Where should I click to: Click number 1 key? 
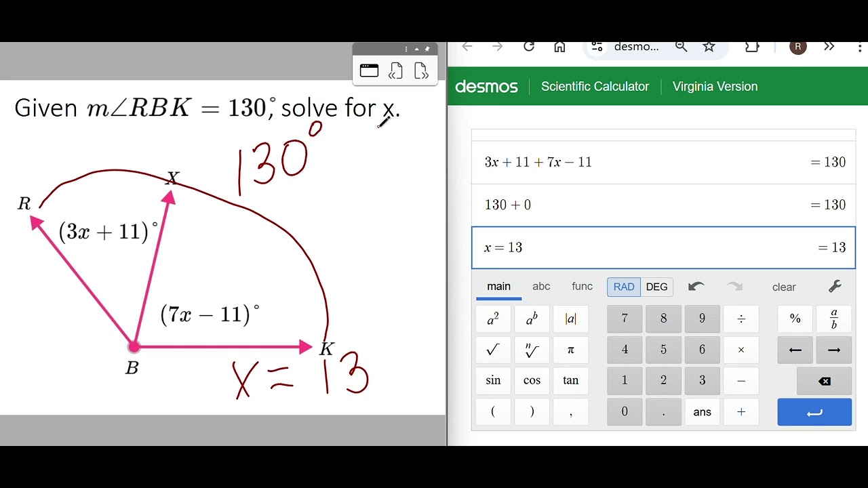625,380
